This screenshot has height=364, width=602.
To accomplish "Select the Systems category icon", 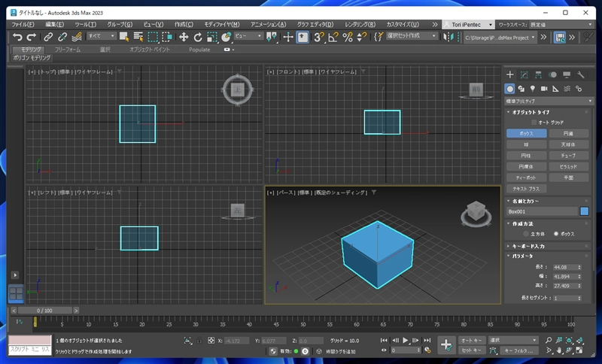I will pyautogui.click(x=579, y=89).
